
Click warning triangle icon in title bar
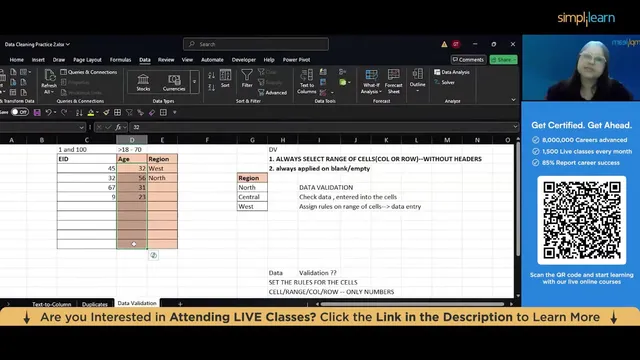tap(444, 44)
